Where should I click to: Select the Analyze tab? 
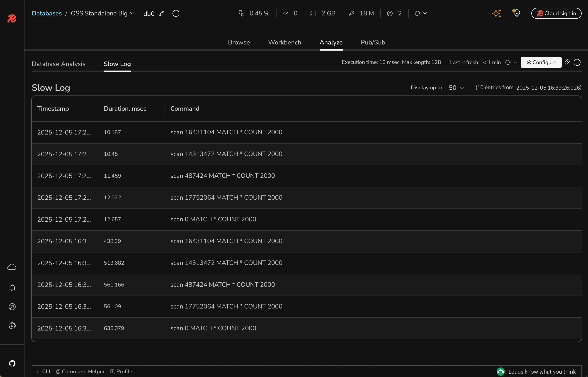[331, 42]
